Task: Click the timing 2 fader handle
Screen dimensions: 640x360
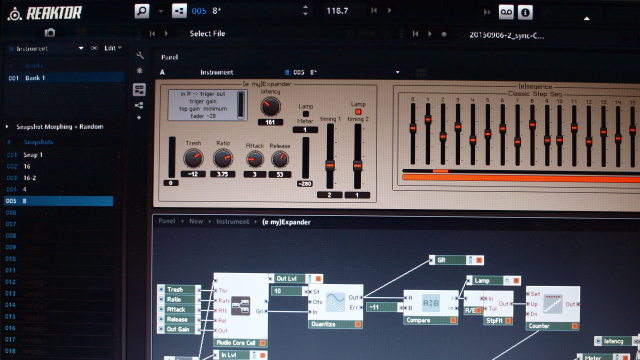Action: coord(357,165)
